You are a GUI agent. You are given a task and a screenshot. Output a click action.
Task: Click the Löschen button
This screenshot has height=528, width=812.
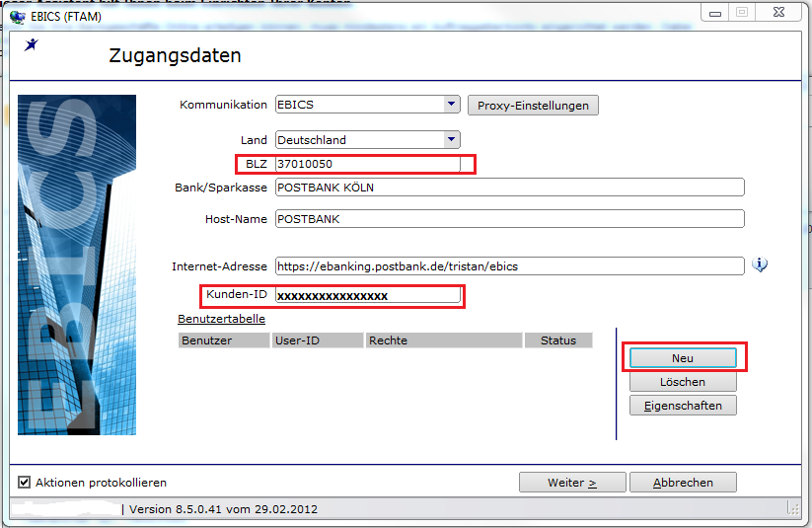click(683, 382)
